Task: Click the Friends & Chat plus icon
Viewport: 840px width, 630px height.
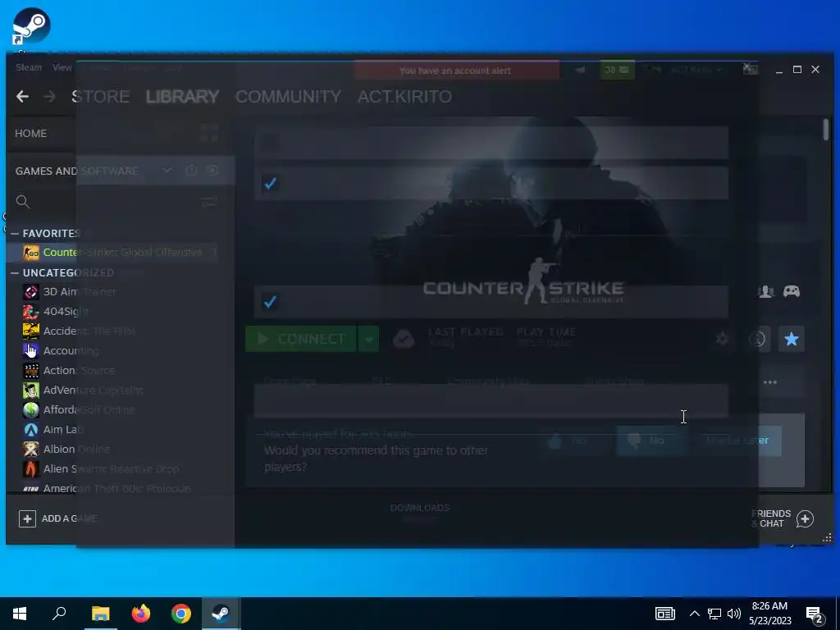Action: click(x=805, y=518)
